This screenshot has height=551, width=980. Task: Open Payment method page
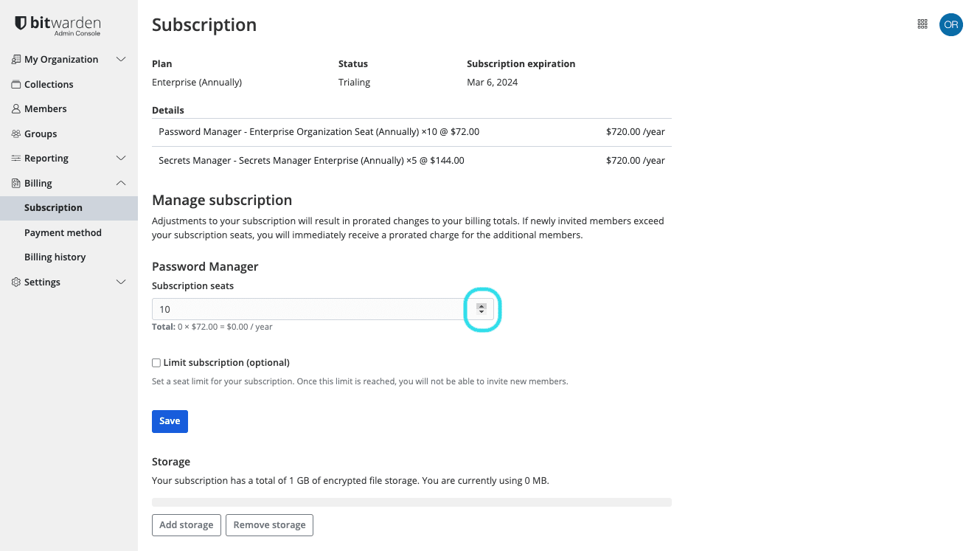(x=63, y=233)
